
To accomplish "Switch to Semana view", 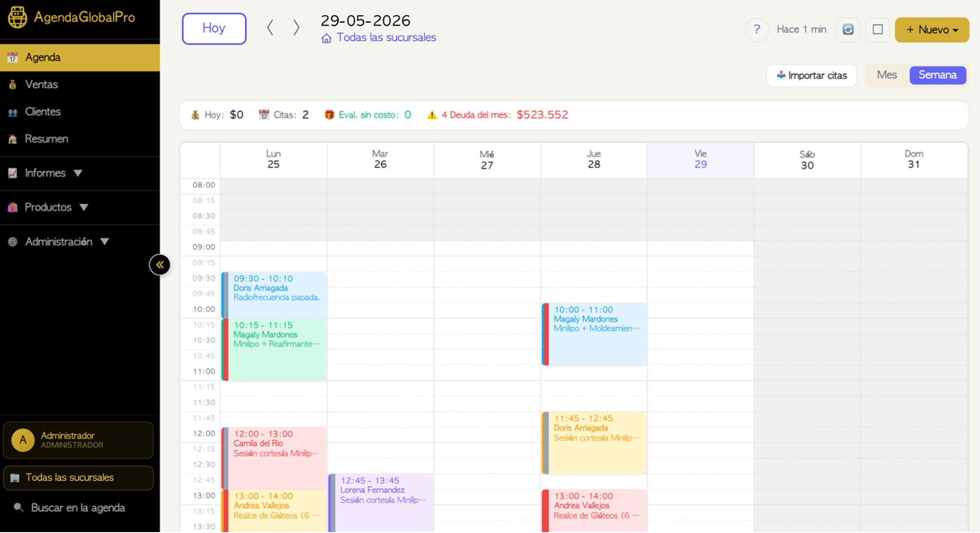I will point(937,75).
